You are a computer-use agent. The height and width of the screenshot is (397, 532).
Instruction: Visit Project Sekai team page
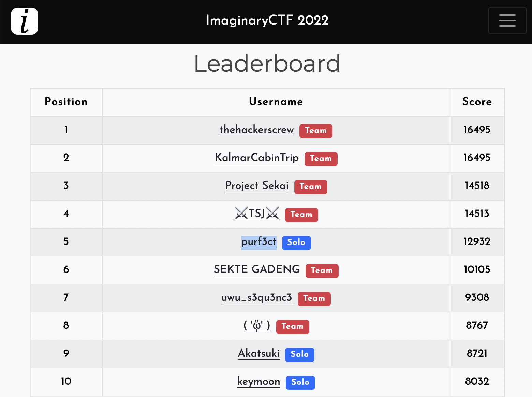(257, 186)
